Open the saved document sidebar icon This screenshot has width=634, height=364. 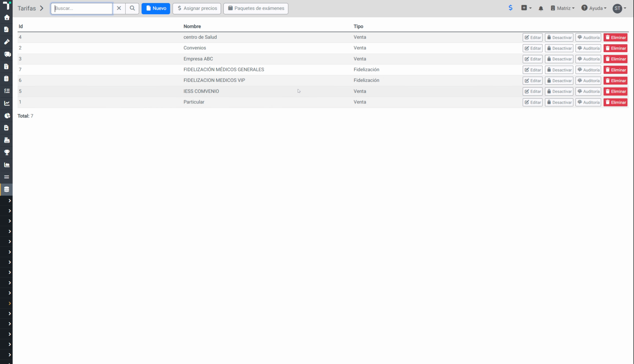click(6, 128)
